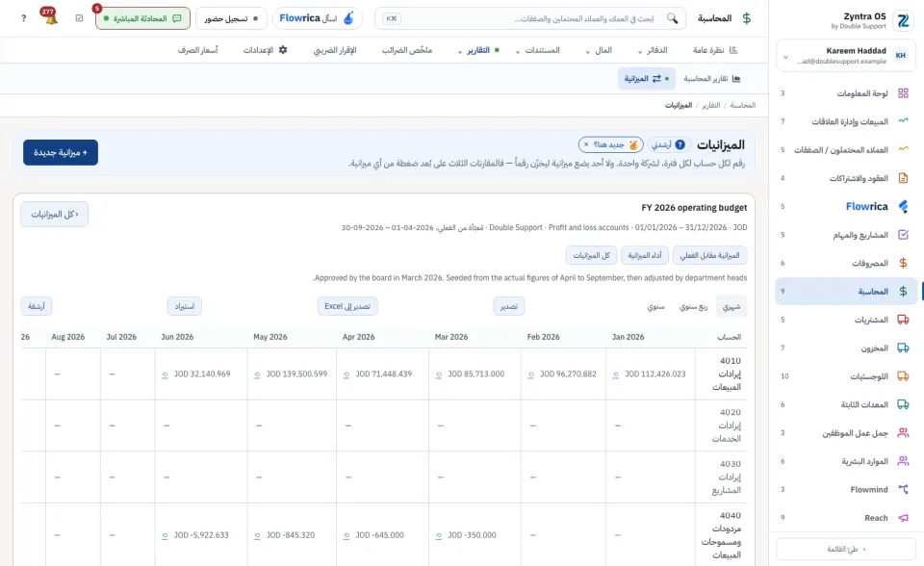Viewport: 924px width, 566px height.
Task: Expand the الدفاتر menu dropdown
Action: click(x=653, y=50)
